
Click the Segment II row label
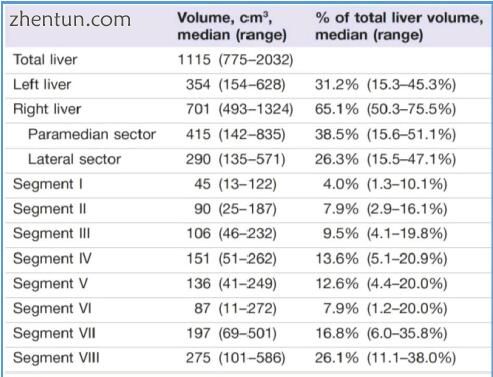(50, 209)
